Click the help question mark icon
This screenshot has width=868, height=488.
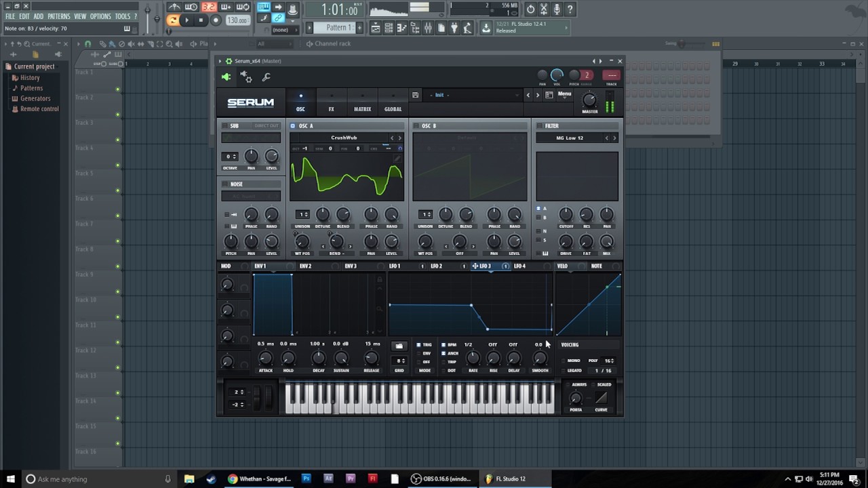(x=570, y=9)
